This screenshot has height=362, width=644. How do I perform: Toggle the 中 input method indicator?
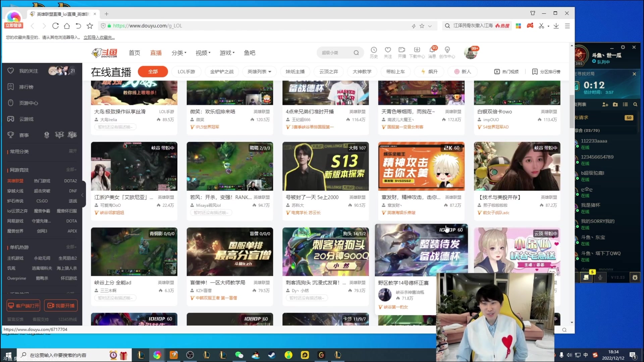[x=586, y=355]
